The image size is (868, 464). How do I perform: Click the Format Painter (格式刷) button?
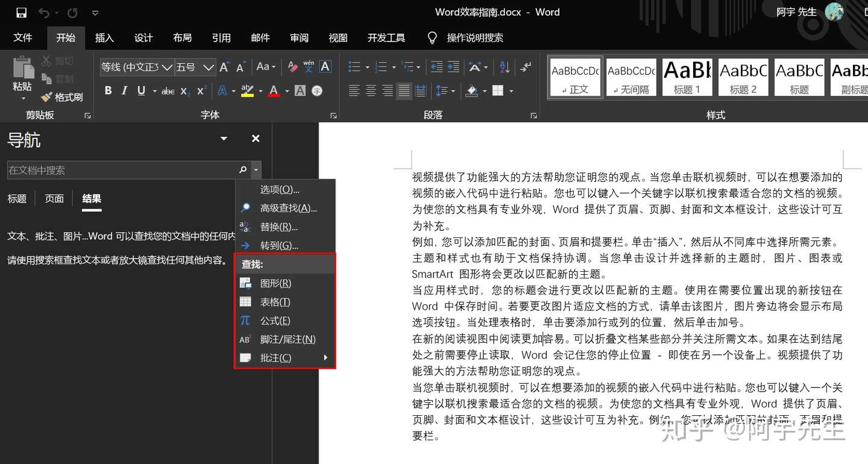click(61, 96)
